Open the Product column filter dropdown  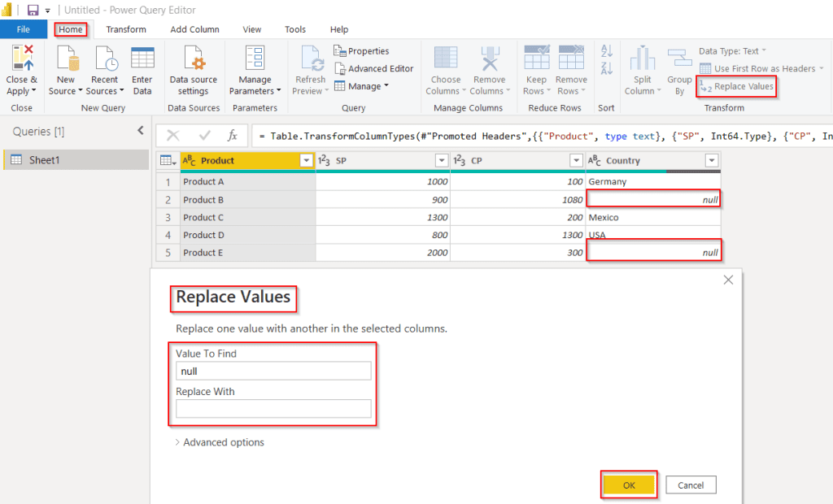coord(307,160)
